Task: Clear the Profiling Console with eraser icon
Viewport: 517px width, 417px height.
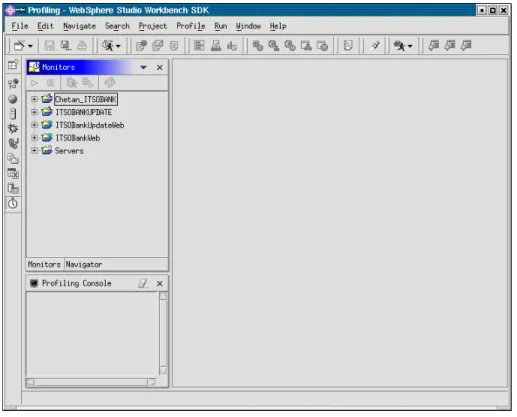Action: click(x=143, y=283)
